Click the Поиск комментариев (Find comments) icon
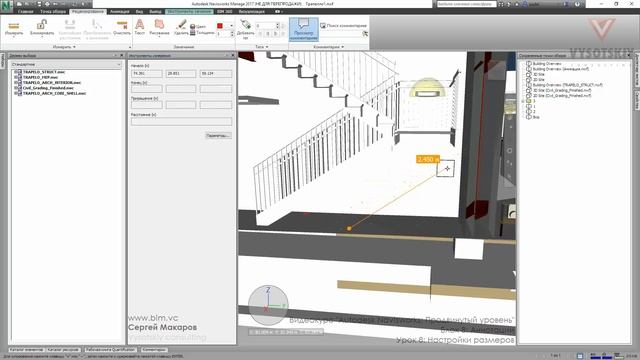The height and width of the screenshot is (360, 640). [322, 26]
